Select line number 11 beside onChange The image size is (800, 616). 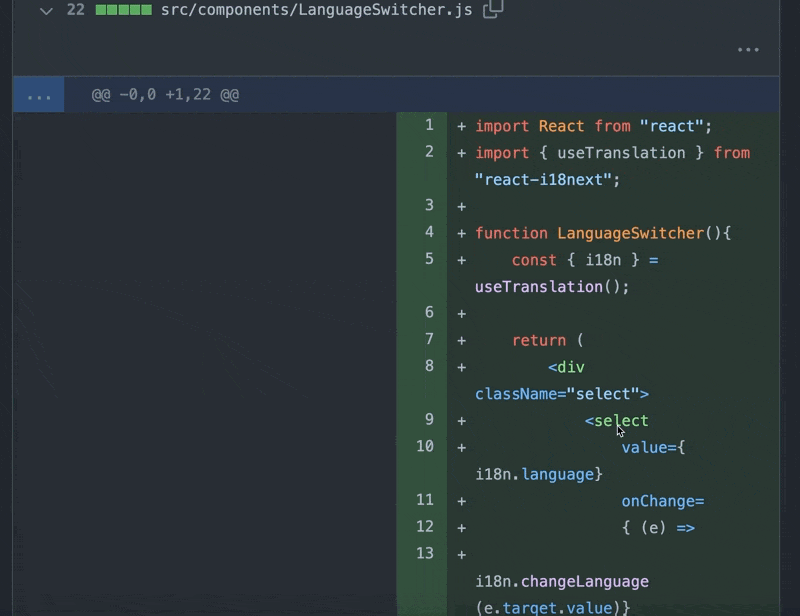425,500
